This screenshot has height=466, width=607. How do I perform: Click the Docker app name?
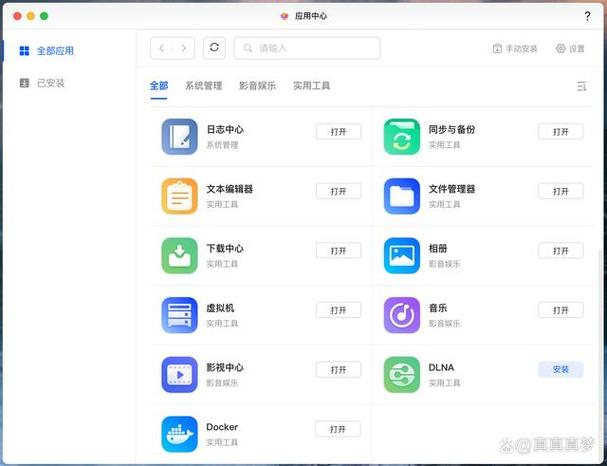[222, 427]
